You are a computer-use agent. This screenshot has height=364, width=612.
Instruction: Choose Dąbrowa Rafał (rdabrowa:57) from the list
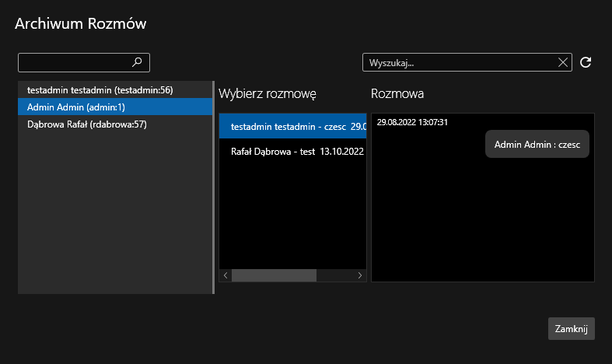pyautogui.click(x=86, y=124)
